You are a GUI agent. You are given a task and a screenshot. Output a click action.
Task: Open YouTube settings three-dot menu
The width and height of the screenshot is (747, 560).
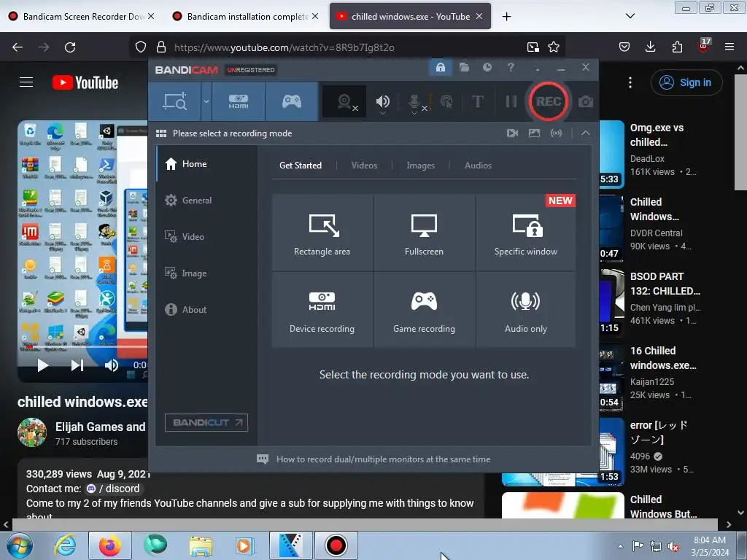(630, 82)
